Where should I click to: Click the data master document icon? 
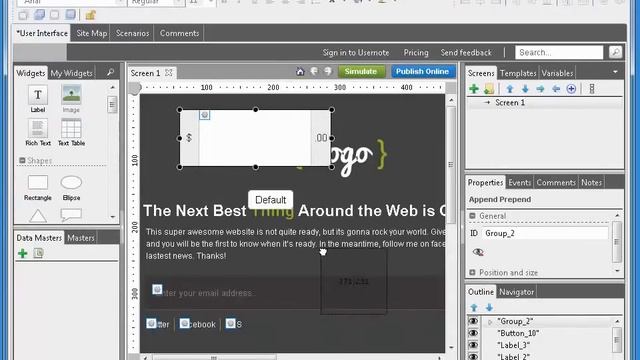pyautogui.click(x=38, y=253)
